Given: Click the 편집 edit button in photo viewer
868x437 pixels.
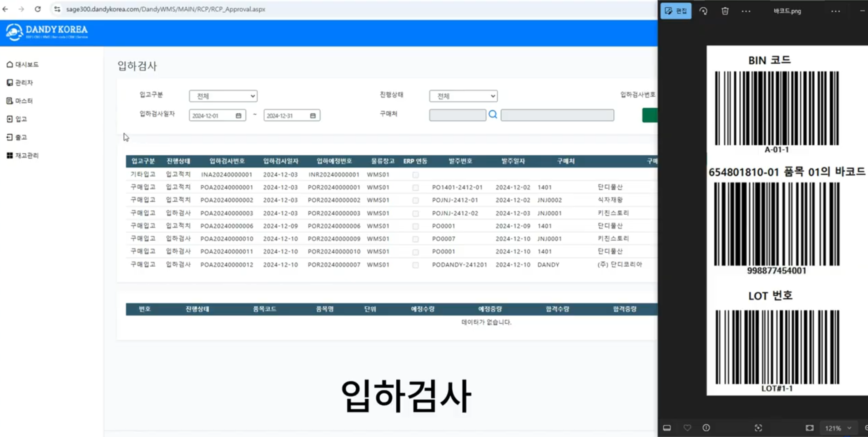Looking at the screenshot, I should [x=676, y=11].
